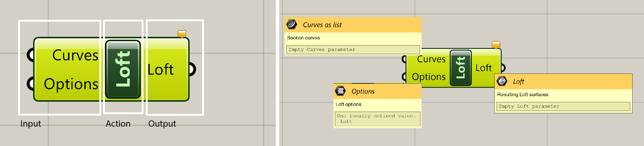
Task: Click Options input grip on larger component
Action: pos(30,84)
